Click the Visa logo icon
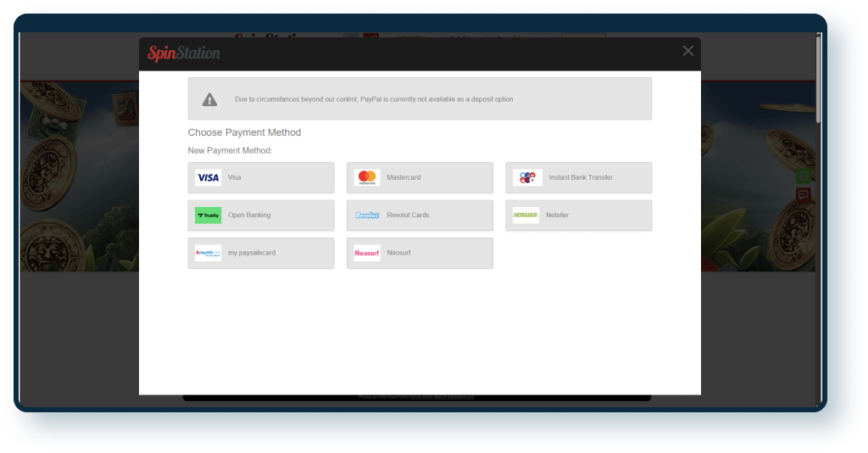Image resolution: width=868 pixels, height=453 pixels. coord(209,177)
